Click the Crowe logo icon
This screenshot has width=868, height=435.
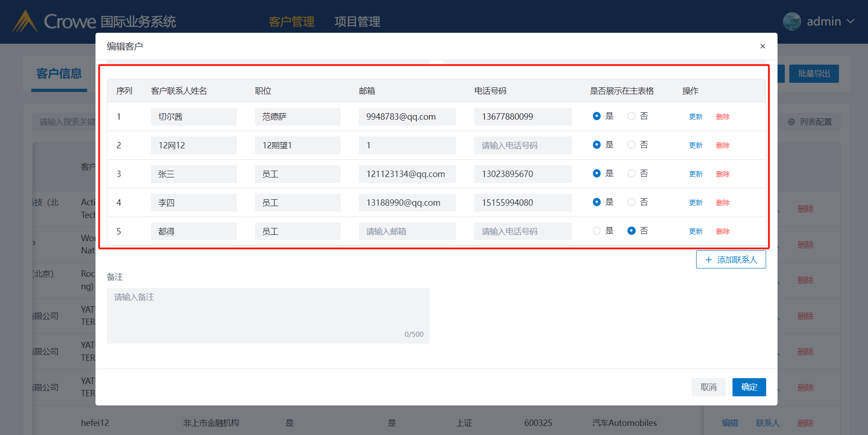coord(25,21)
